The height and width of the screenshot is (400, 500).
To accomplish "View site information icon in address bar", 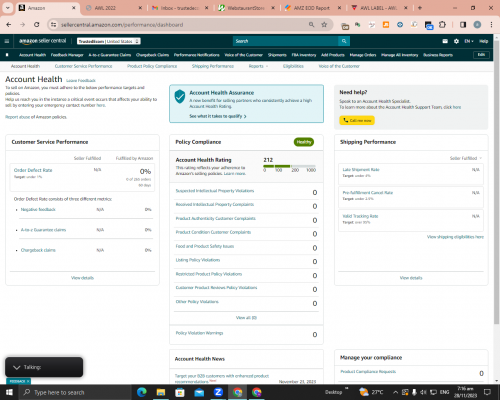I will [x=53, y=25].
